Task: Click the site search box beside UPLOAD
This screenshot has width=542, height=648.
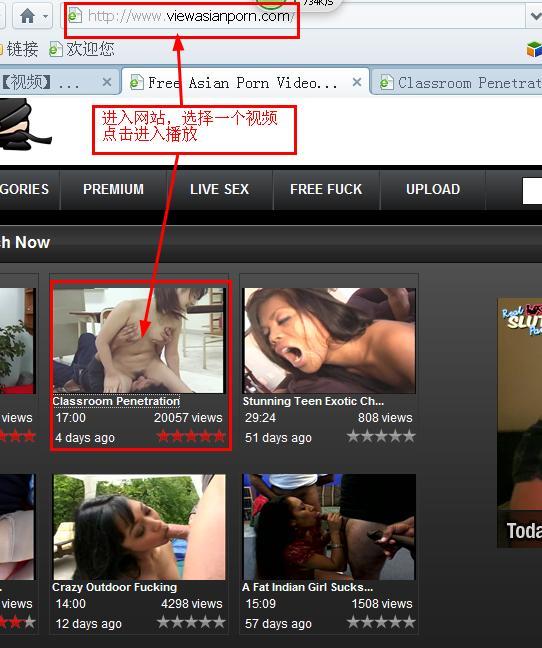Action: click(x=532, y=191)
